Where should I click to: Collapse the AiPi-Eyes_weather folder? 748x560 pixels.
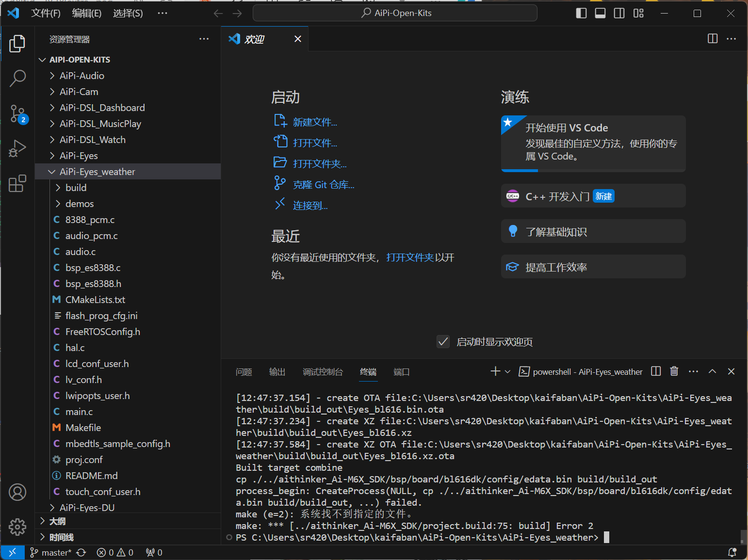click(x=128, y=172)
